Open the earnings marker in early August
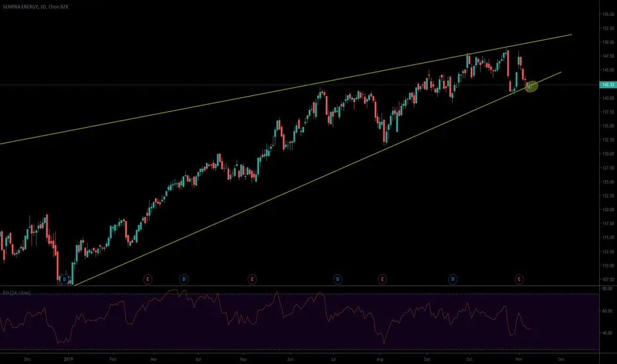The image size is (617, 364). pos(382,279)
